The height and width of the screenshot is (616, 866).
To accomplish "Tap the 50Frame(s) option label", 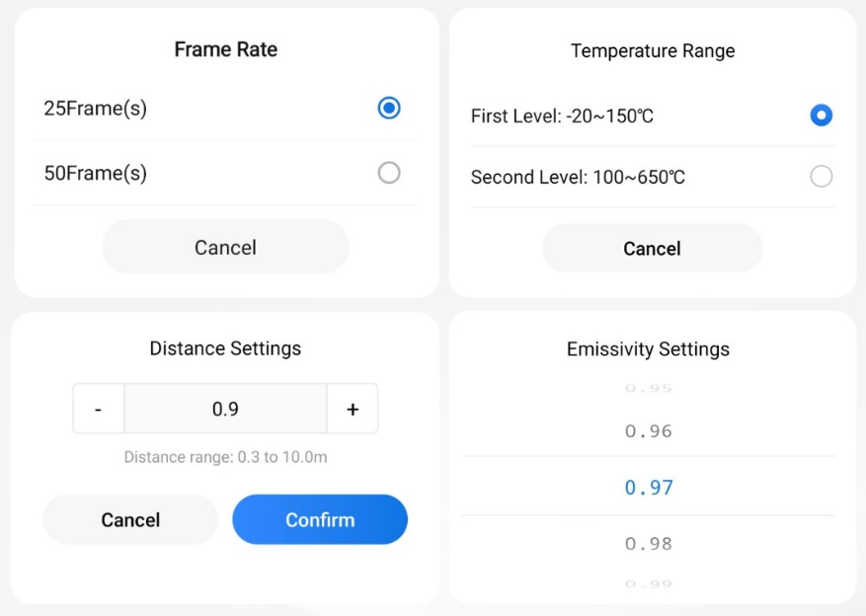I will pos(96,173).
